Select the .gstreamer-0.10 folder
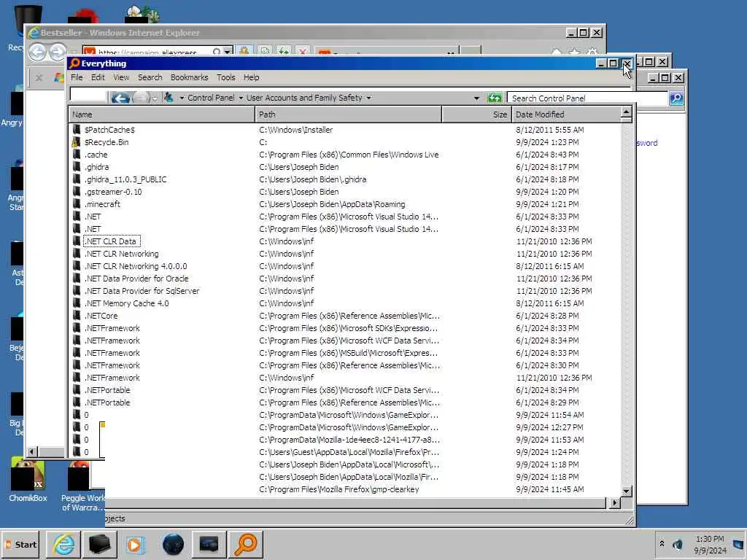Screen dimensions: 747x560 (x=113, y=192)
